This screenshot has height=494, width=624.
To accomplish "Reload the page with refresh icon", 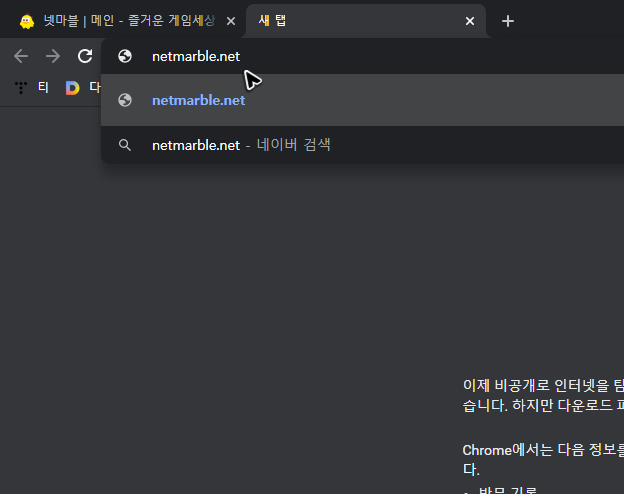I will click(85, 56).
